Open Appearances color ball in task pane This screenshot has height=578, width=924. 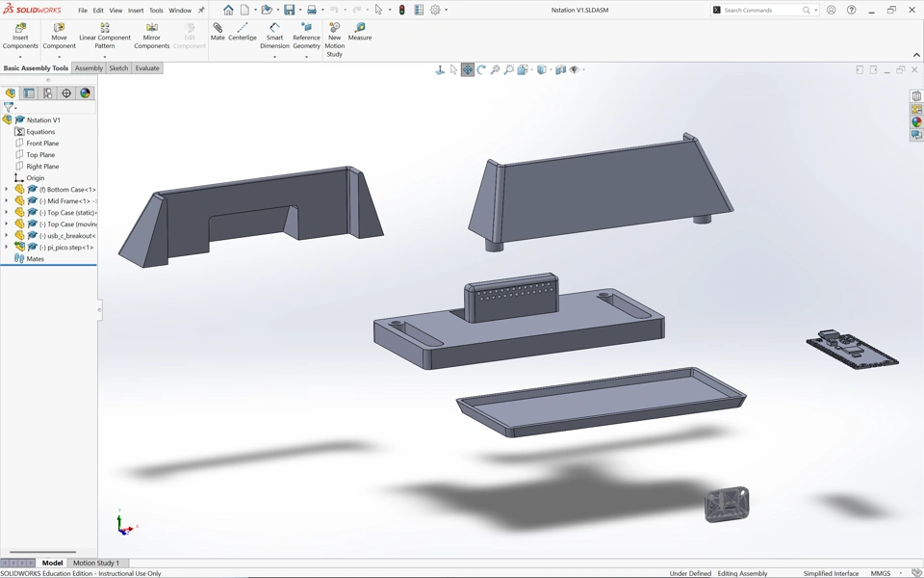(x=916, y=122)
